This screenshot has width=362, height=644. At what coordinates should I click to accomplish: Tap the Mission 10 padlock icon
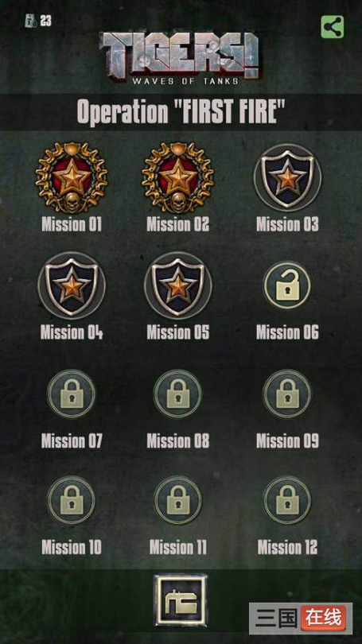[72, 500]
